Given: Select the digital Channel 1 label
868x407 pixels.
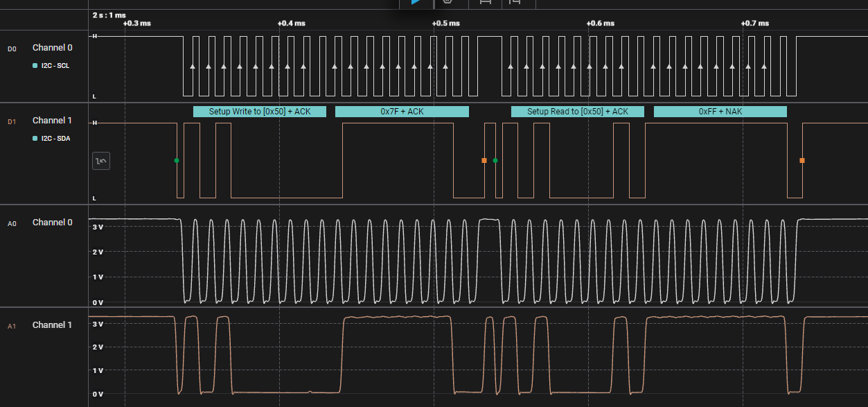Looking at the screenshot, I should pos(52,120).
